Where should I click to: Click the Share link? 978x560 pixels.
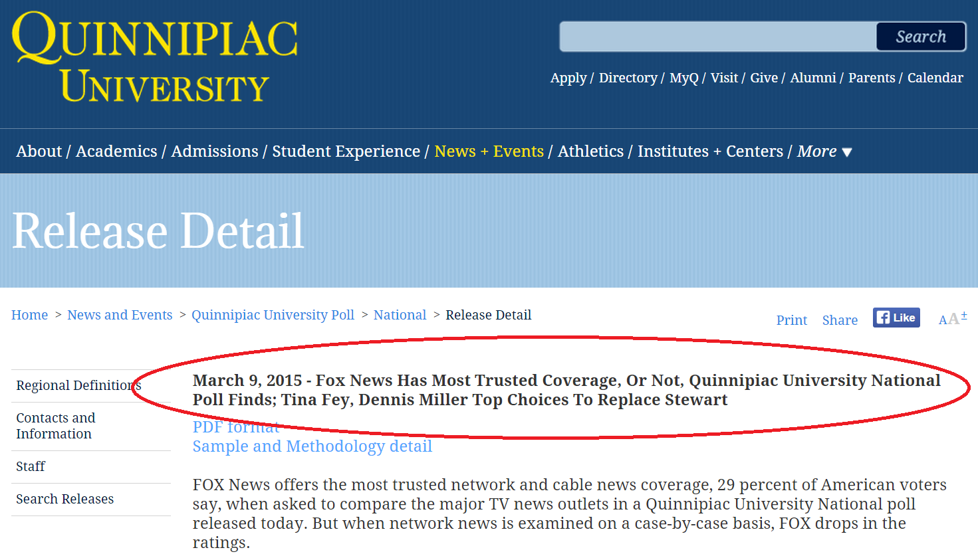pos(840,320)
